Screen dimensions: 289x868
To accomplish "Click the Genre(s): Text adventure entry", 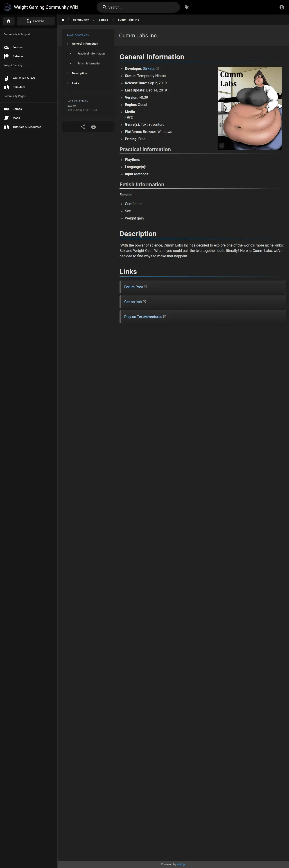I will (x=145, y=125).
